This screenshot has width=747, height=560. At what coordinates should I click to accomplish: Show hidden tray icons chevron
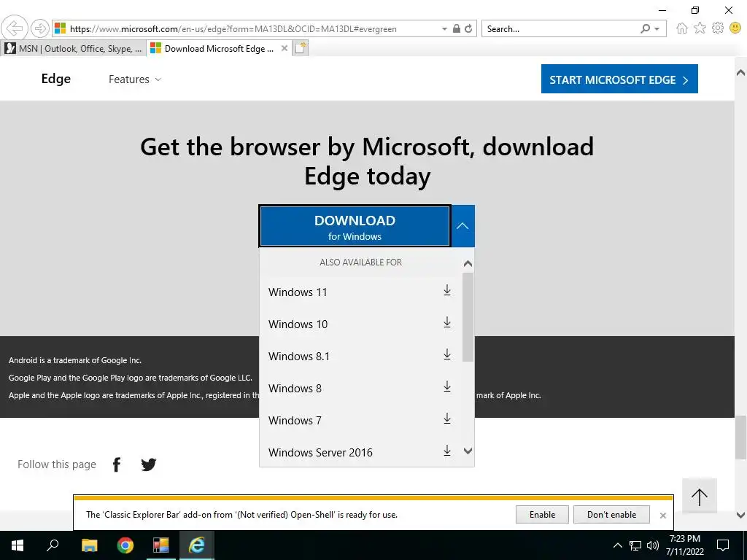617,545
